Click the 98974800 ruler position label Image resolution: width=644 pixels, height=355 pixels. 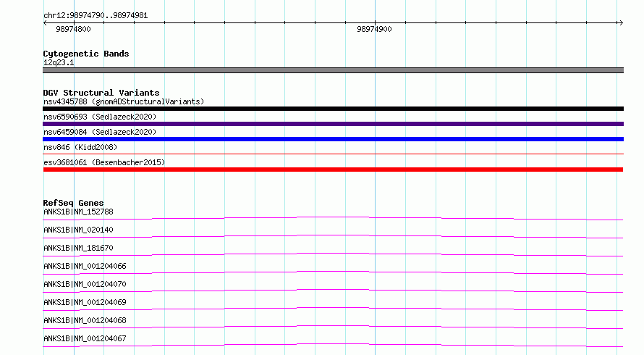click(73, 29)
